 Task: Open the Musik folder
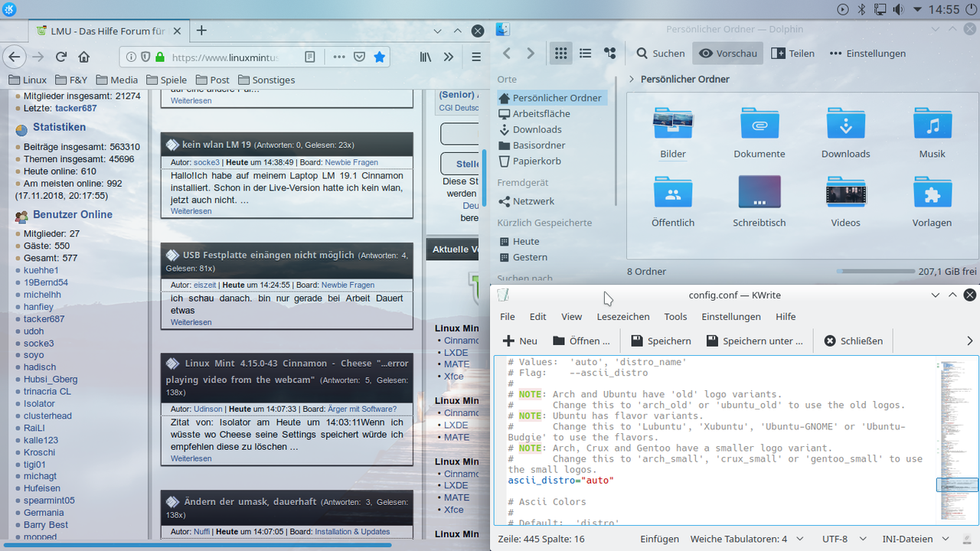click(933, 133)
